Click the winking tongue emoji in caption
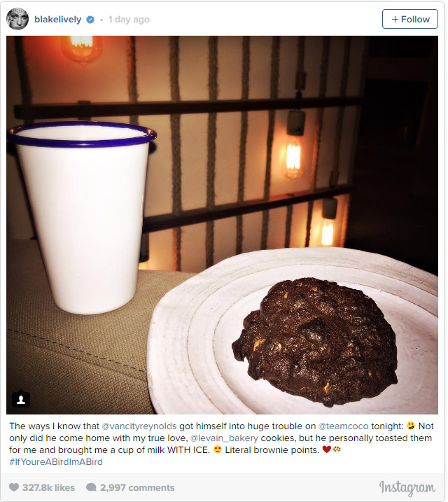This screenshot has width=448, height=502. 411,426
